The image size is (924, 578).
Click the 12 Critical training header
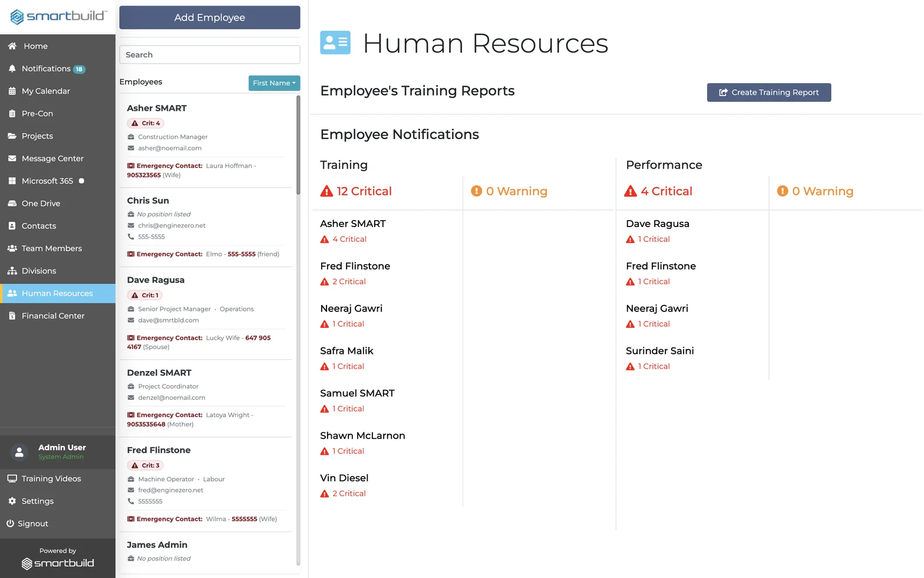(x=356, y=191)
